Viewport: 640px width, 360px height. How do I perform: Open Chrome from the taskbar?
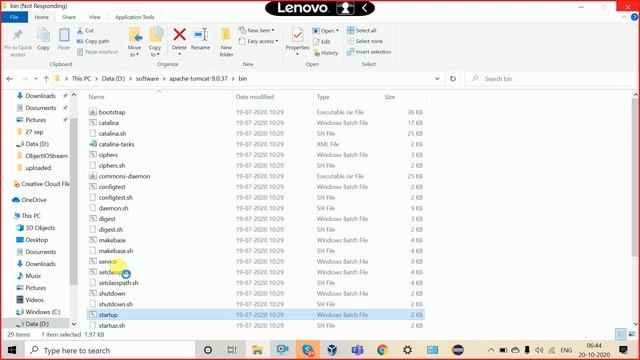click(382, 350)
